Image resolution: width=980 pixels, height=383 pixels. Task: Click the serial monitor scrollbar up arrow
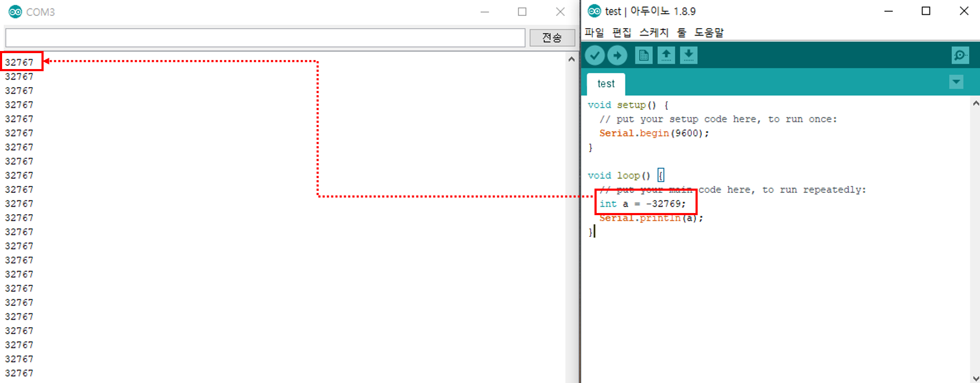[x=572, y=59]
